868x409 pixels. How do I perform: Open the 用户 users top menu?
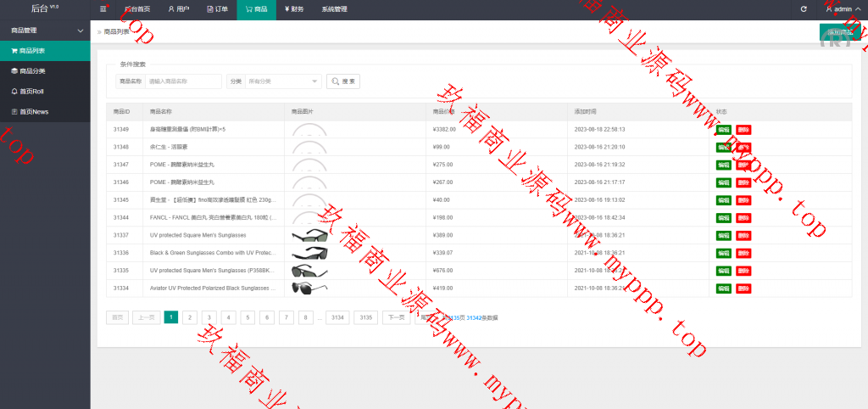178,9
